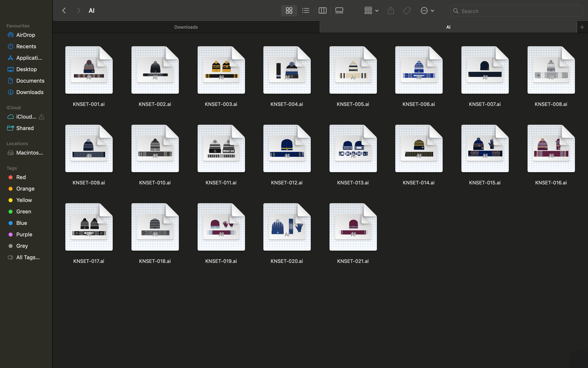Switch to list view mode
588x368 pixels.
pos(306,11)
